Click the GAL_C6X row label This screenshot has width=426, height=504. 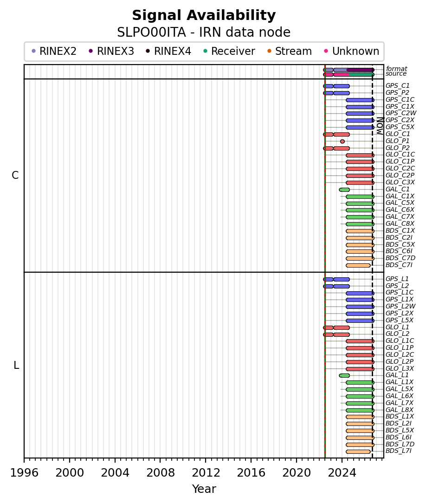coord(400,210)
